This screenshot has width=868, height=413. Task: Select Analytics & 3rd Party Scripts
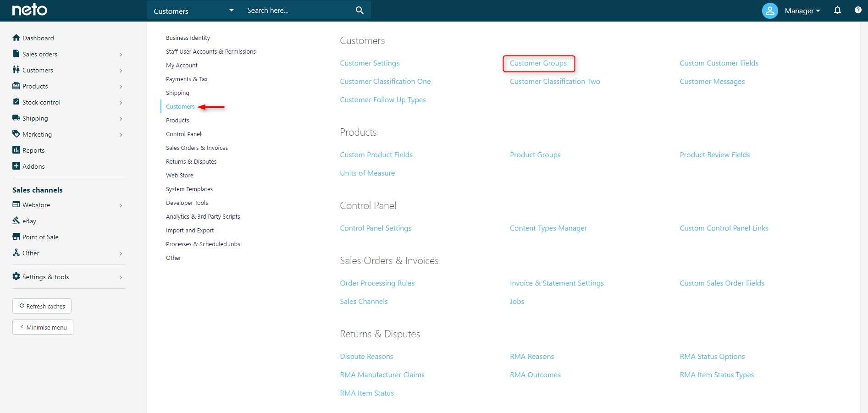click(203, 216)
